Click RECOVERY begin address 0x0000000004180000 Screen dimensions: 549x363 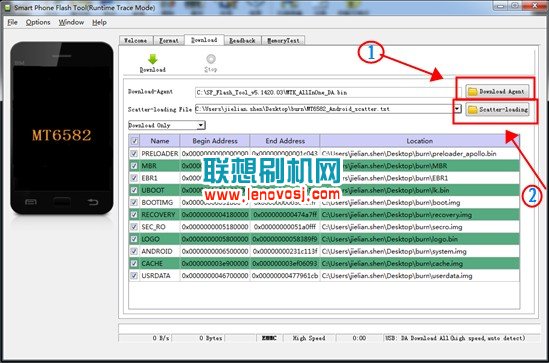(x=215, y=215)
